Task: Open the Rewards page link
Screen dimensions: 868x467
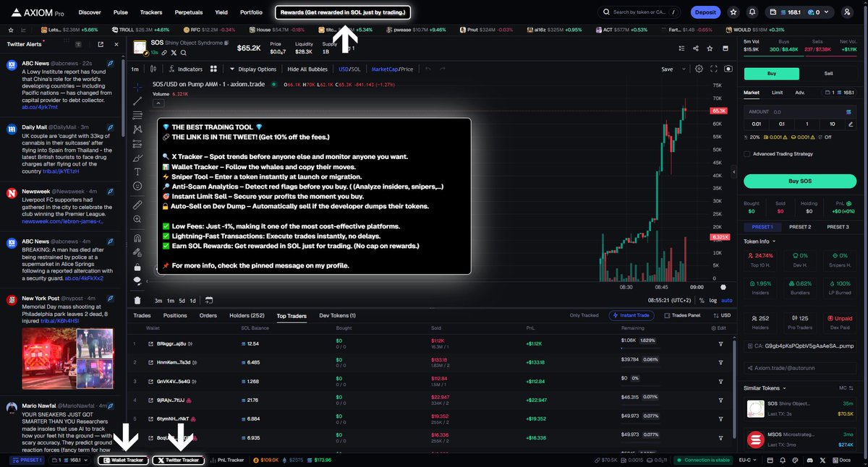Action: tap(343, 12)
